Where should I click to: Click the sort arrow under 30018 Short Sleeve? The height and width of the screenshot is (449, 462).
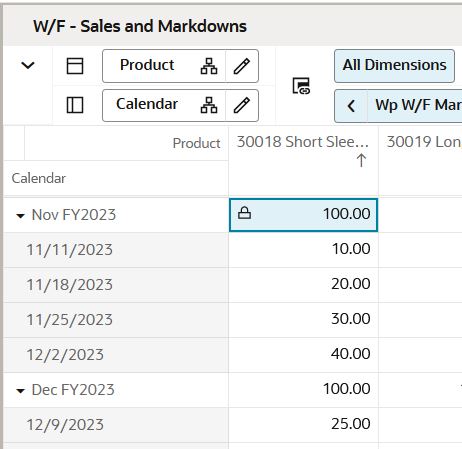[x=361, y=160]
